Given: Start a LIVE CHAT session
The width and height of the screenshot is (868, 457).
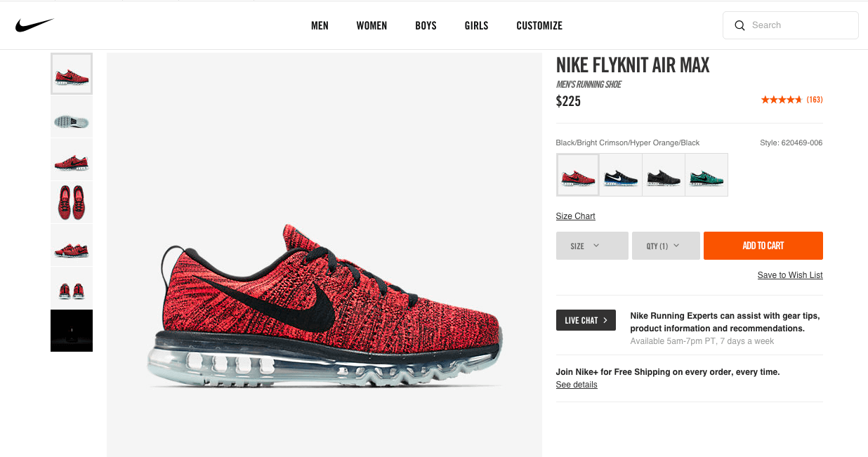Looking at the screenshot, I should [586, 320].
